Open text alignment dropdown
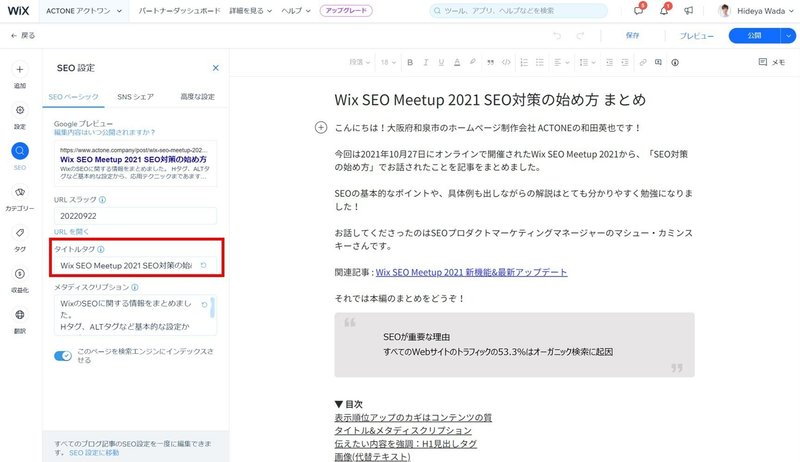The width and height of the screenshot is (800, 462). (561, 62)
